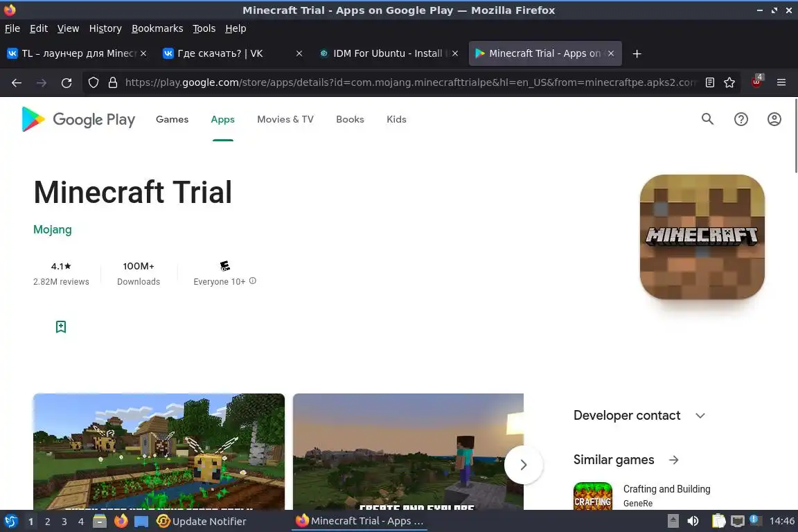This screenshot has width=798, height=532.
Task: Open tracking protection shield icon
Action: pos(93,82)
